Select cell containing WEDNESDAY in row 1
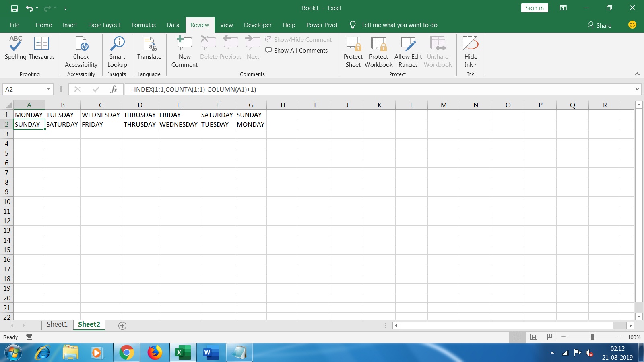The width and height of the screenshot is (644, 362). [101, 115]
